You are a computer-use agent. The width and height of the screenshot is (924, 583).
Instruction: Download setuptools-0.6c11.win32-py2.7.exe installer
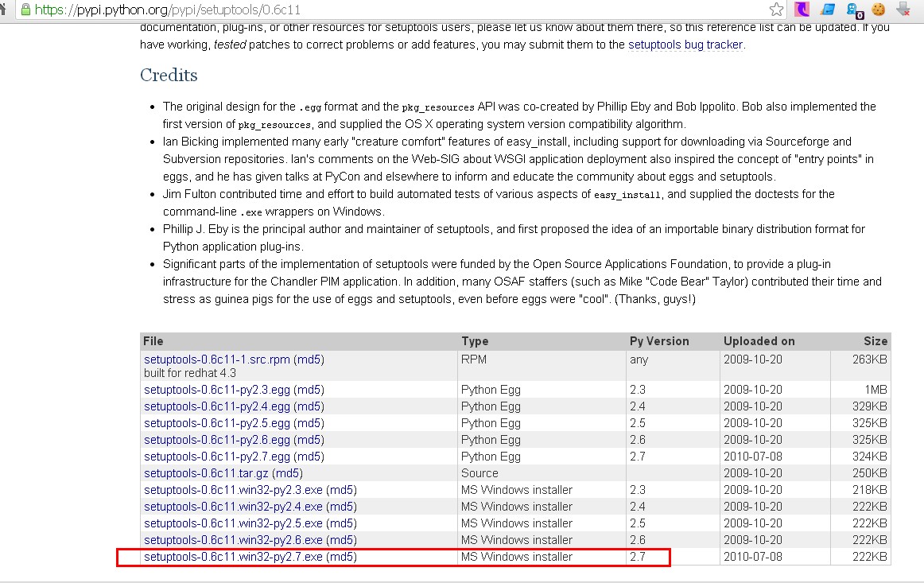click(233, 557)
